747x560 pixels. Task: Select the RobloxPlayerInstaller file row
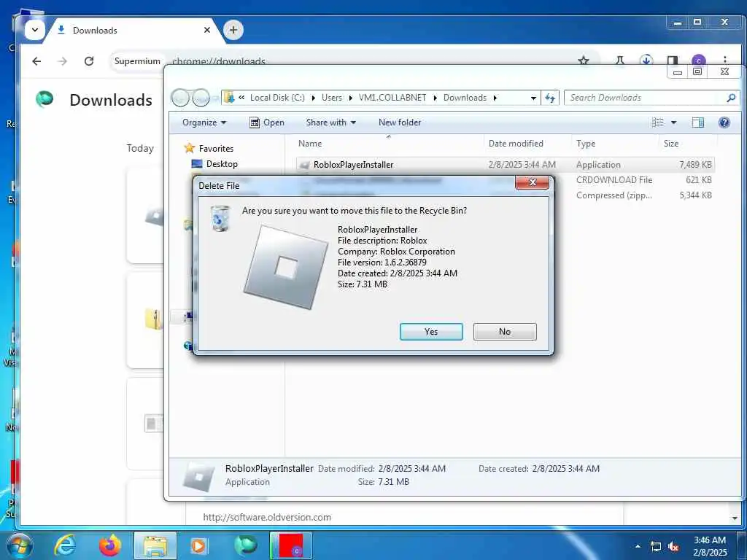tap(505, 165)
